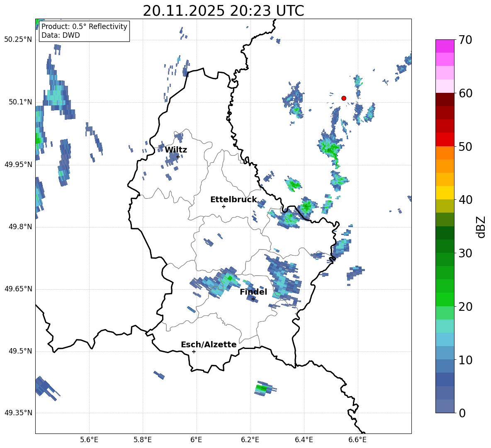
Task: Click the Findel station cross marker
Action: click(253, 299)
